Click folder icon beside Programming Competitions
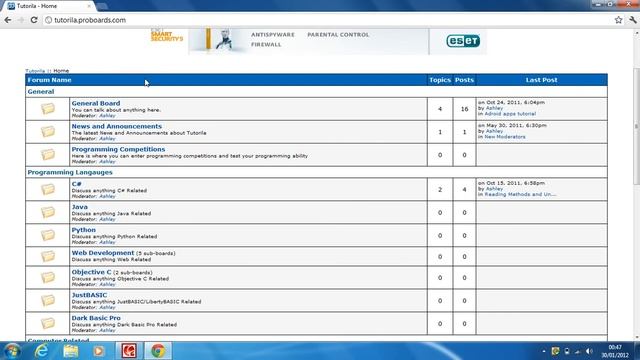The width and height of the screenshot is (640, 360). click(48, 154)
